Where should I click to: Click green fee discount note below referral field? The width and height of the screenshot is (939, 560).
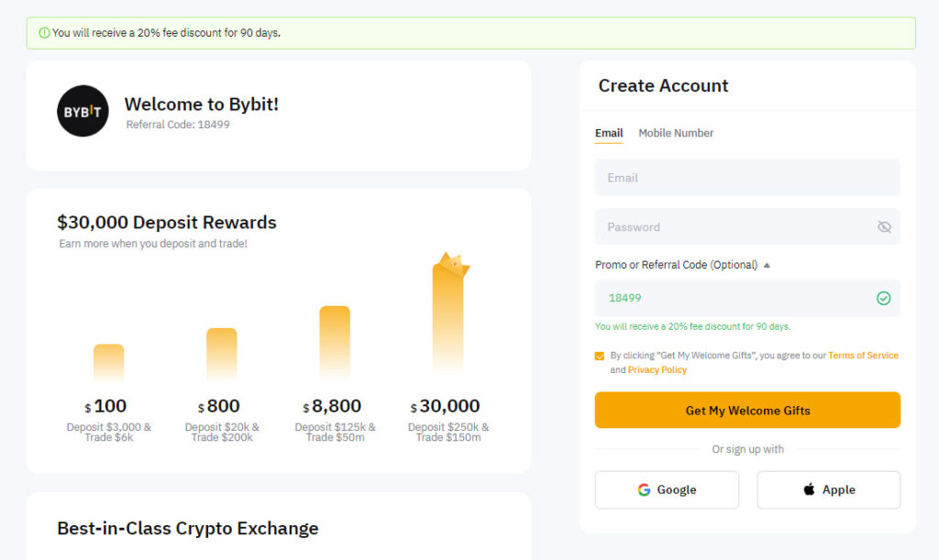tap(692, 326)
